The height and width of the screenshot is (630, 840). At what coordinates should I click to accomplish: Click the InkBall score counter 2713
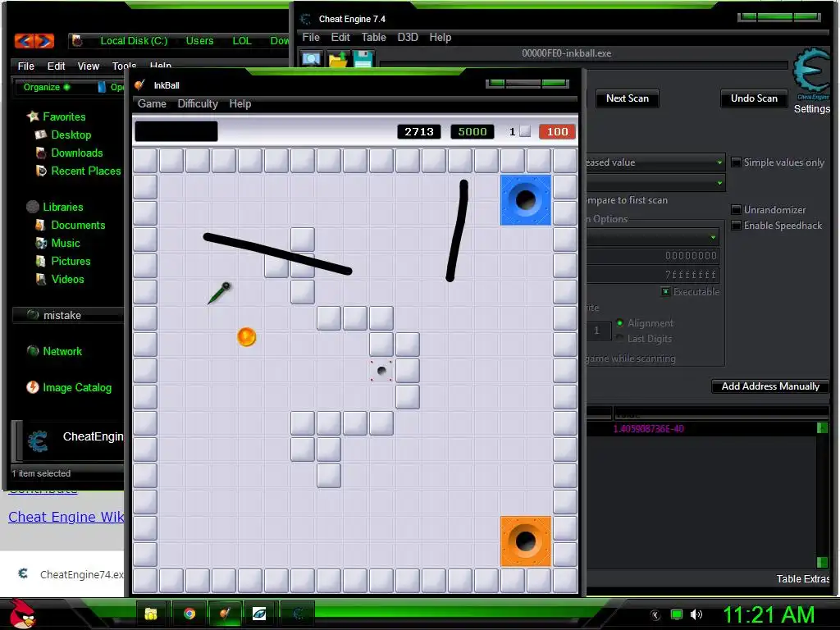click(x=419, y=132)
